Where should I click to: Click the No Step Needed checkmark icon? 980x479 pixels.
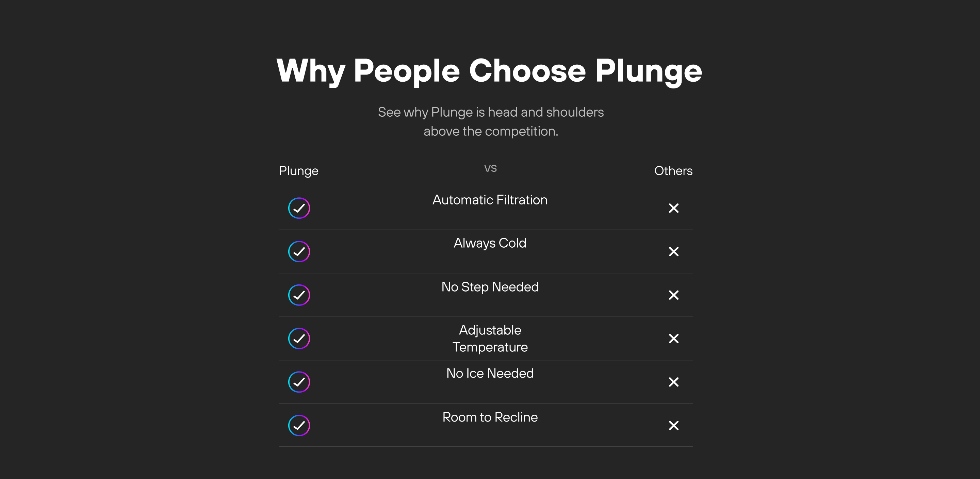pos(299,295)
